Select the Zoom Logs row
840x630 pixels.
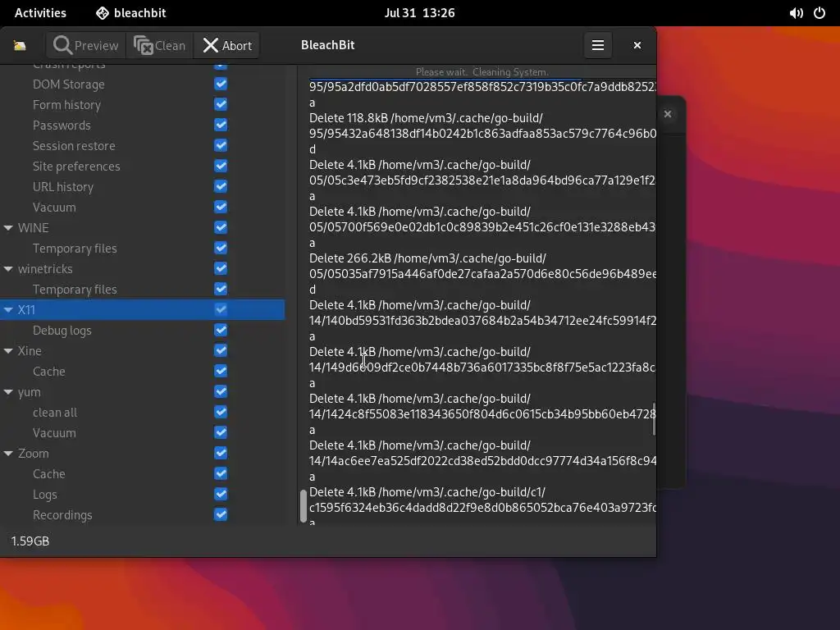click(x=143, y=494)
